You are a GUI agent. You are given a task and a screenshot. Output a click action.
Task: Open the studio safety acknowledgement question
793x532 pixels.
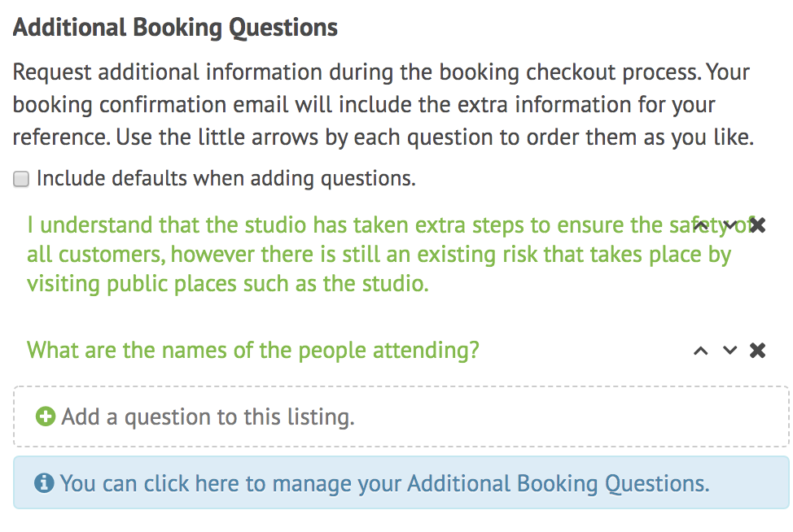click(379, 254)
